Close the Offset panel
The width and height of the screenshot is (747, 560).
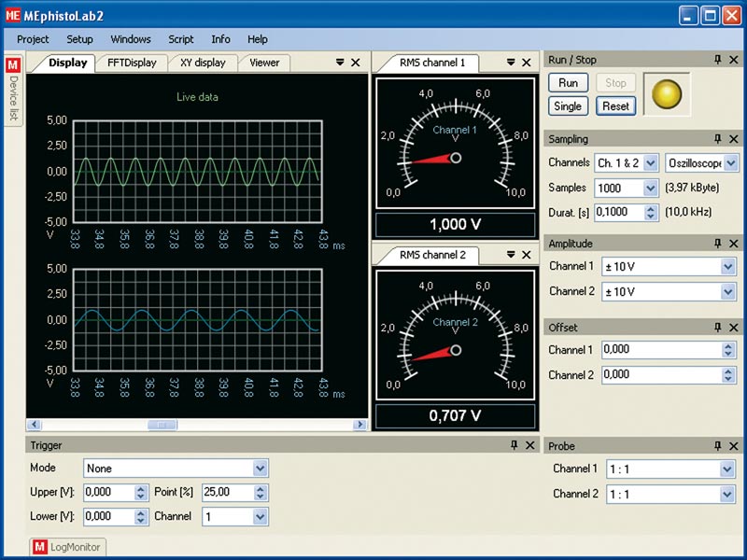(734, 328)
